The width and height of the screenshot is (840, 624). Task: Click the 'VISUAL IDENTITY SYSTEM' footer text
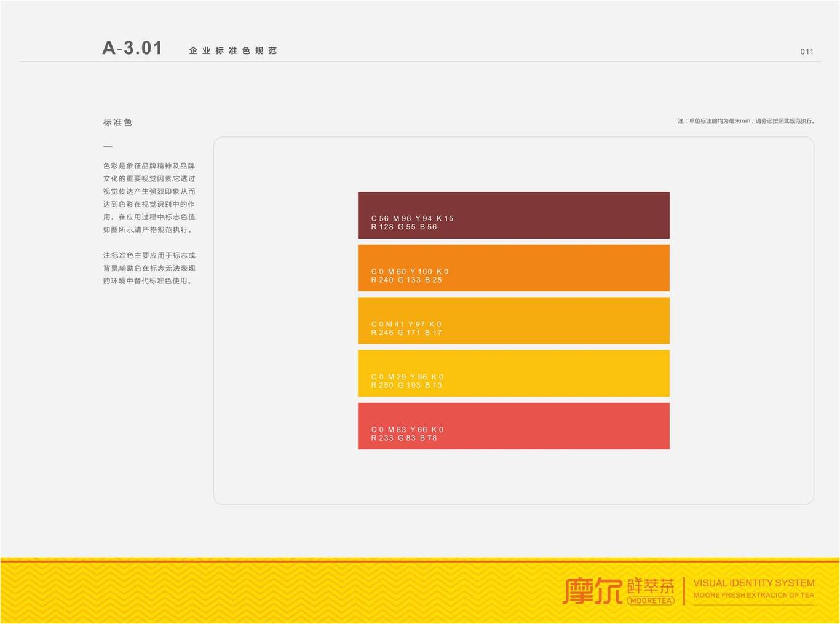tap(754, 583)
